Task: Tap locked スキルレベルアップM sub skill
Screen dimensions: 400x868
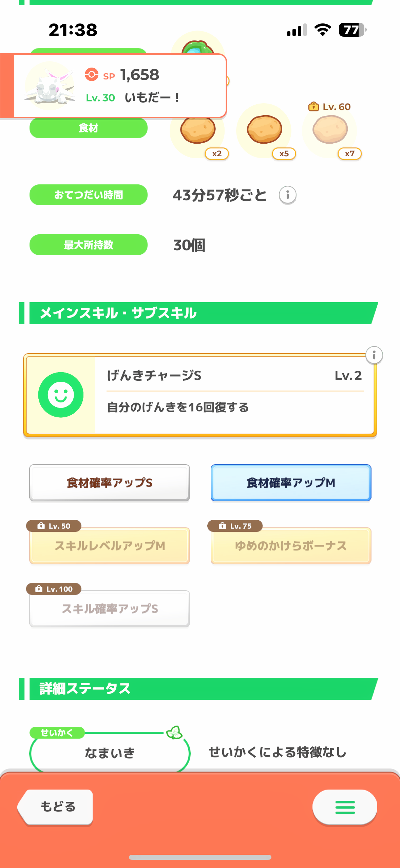Action: click(109, 546)
